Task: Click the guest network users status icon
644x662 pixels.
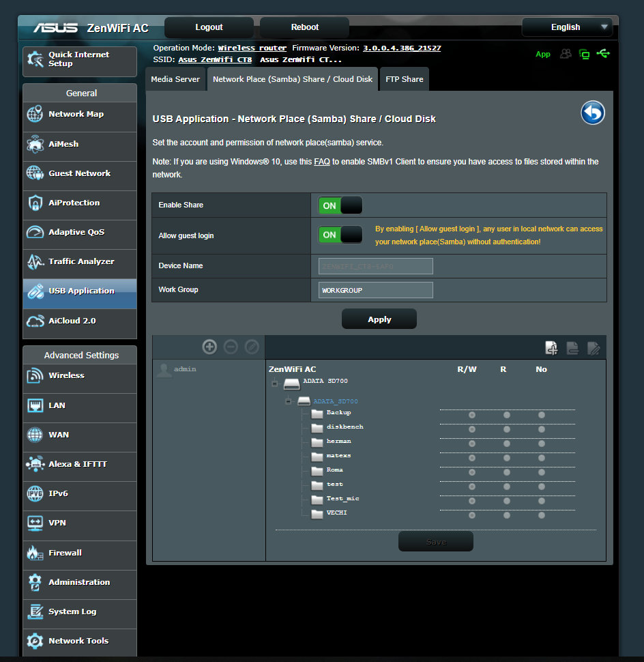Action: pyautogui.click(x=566, y=54)
